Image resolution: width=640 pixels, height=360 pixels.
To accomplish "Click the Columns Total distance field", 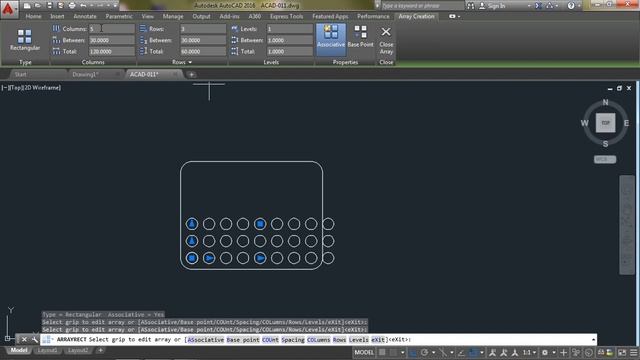I will click(x=112, y=51).
